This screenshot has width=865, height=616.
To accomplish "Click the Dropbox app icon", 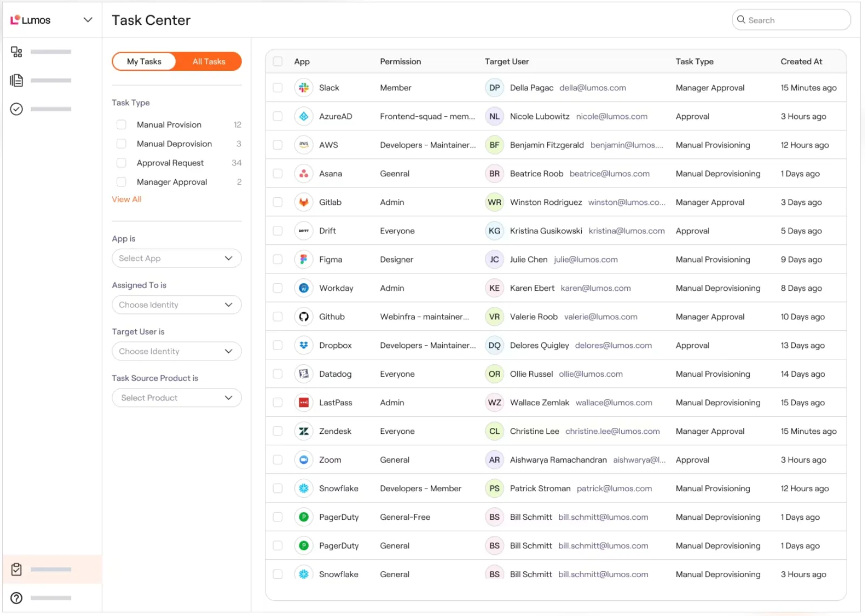I will click(304, 345).
